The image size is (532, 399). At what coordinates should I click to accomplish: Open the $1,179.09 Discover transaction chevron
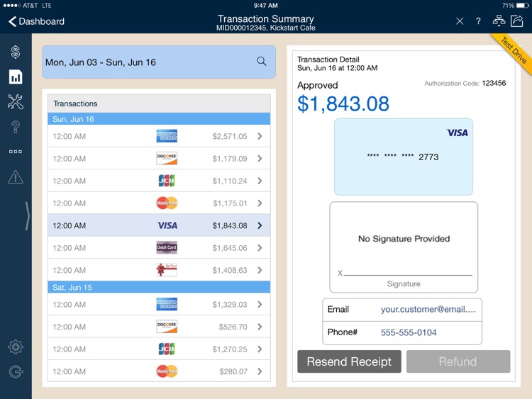(260, 159)
